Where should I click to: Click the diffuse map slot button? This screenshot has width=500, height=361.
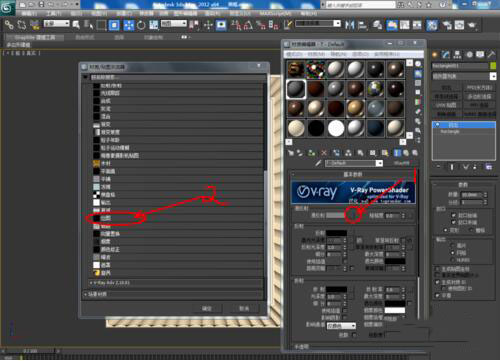pos(353,215)
